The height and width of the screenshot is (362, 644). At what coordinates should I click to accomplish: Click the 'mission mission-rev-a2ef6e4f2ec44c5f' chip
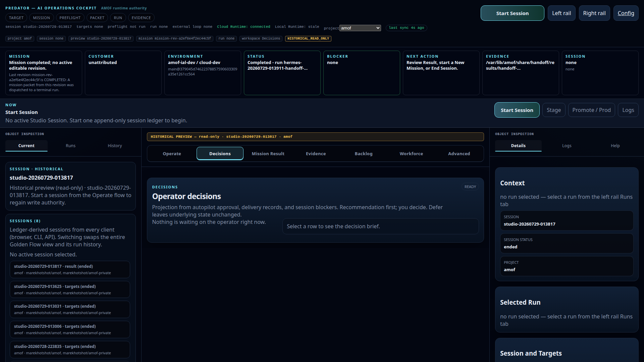pos(175,39)
